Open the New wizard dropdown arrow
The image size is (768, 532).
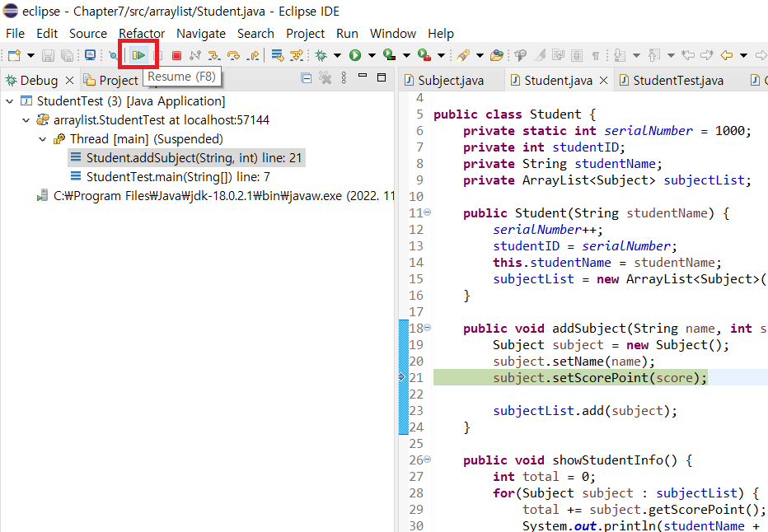point(30,56)
